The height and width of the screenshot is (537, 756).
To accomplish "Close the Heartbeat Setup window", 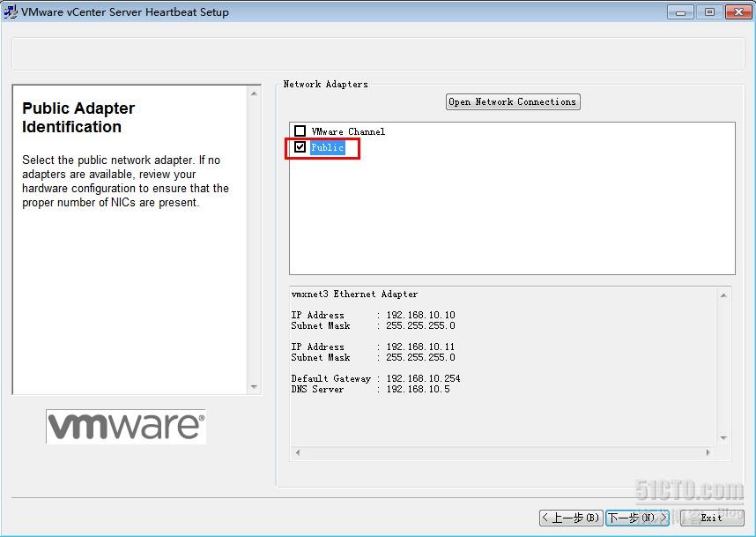I will pos(738,12).
